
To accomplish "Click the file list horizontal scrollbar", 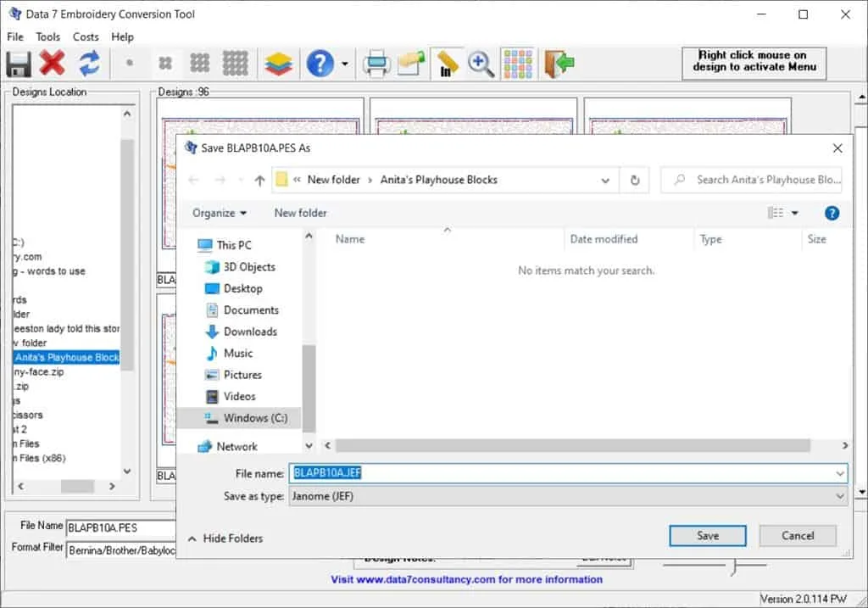I will 573,446.
